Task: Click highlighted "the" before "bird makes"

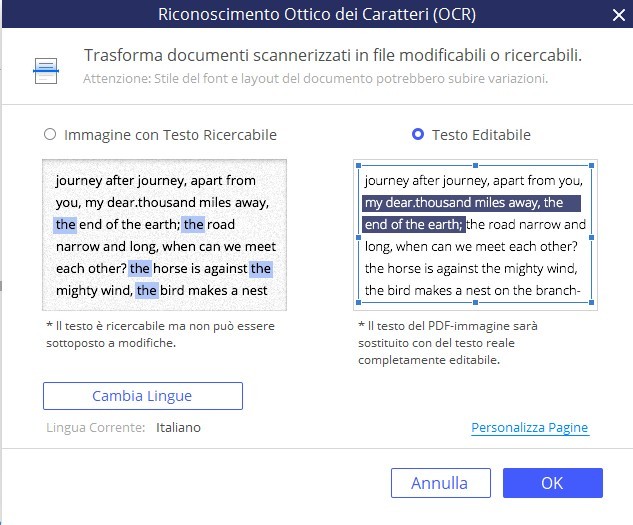Action: [x=147, y=290]
